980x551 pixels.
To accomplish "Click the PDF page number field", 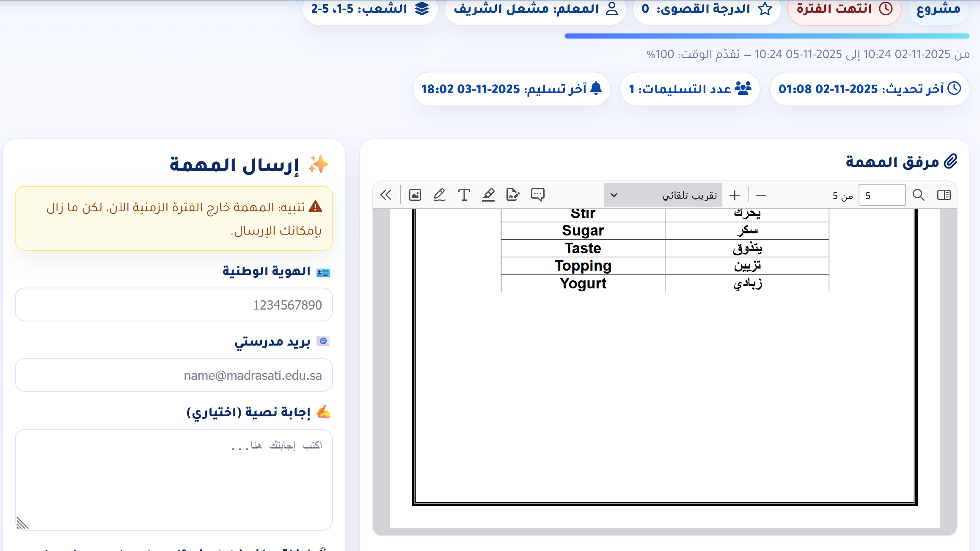I will tap(882, 195).
